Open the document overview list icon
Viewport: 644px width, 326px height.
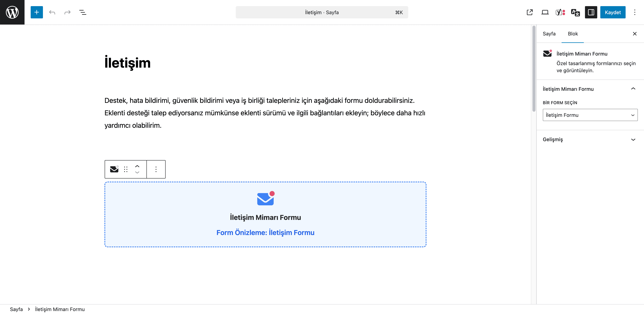83,12
